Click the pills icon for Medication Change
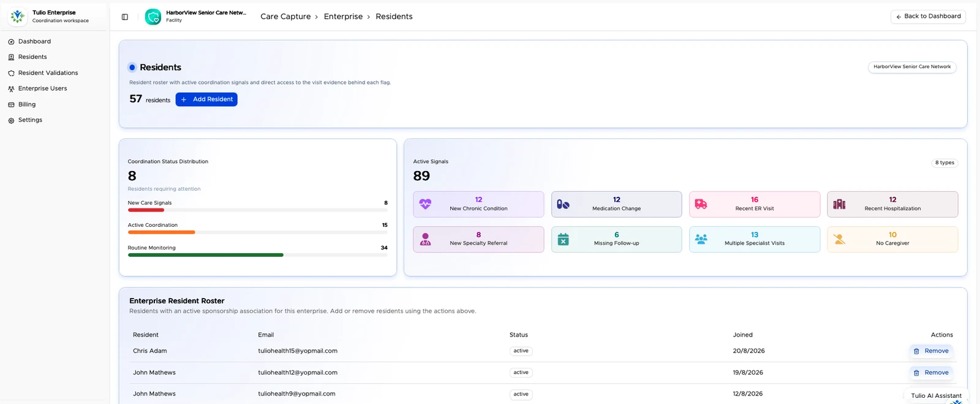 coord(563,204)
